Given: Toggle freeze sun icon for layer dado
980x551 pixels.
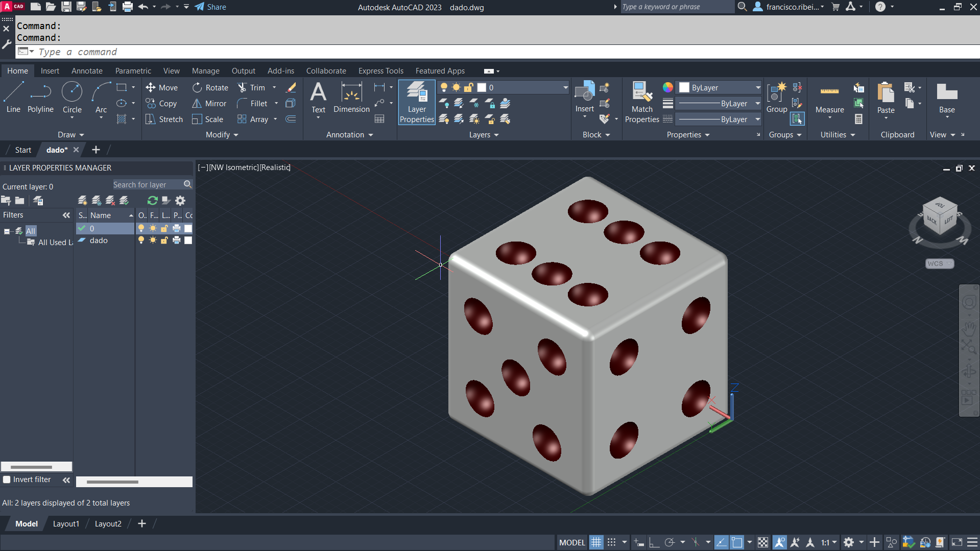Looking at the screenshot, I should tap(153, 241).
